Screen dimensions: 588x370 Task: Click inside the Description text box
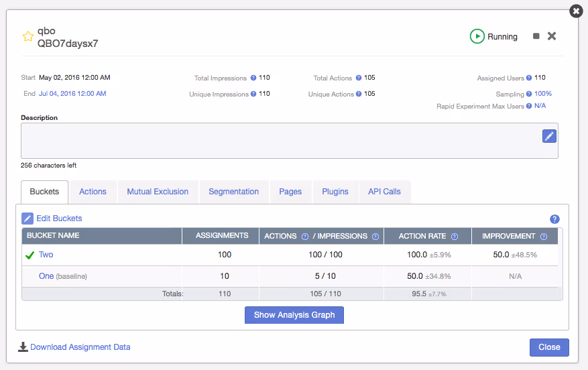[x=290, y=141]
